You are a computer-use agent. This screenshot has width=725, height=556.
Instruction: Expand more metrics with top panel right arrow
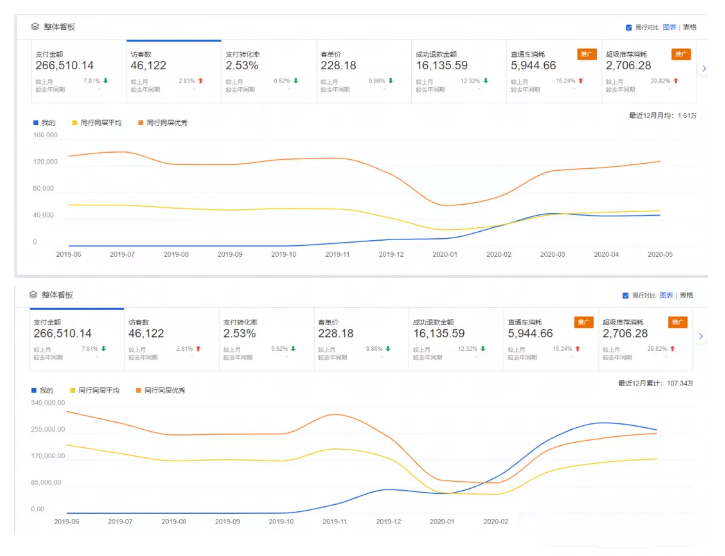click(x=703, y=68)
